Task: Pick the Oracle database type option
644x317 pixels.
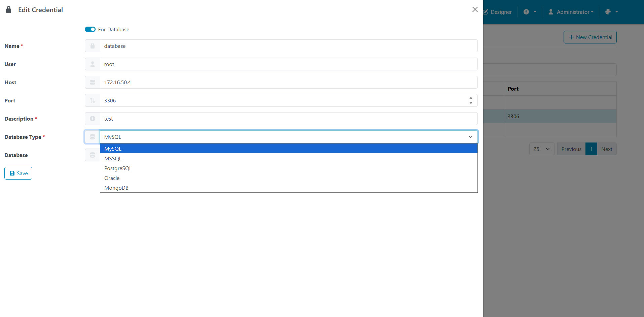Action: (x=112, y=178)
